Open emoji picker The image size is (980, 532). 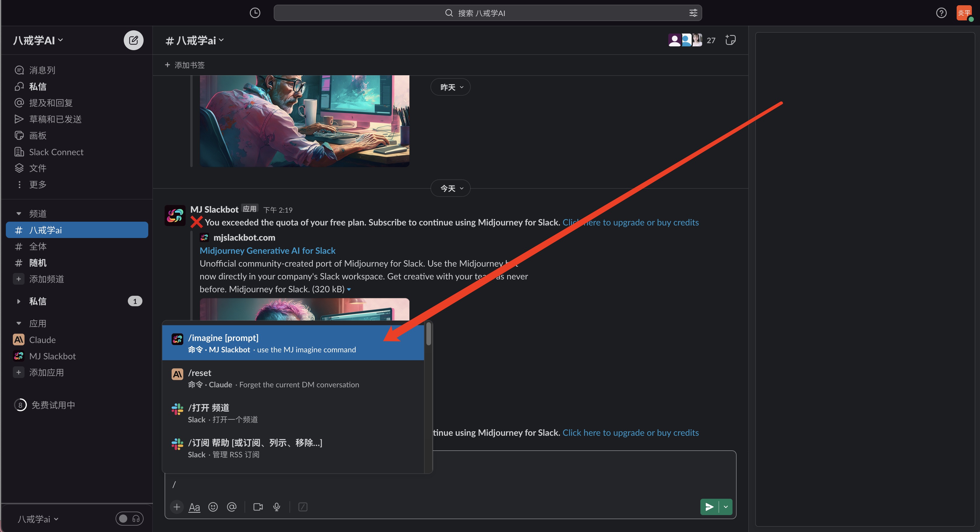coord(213,507)
